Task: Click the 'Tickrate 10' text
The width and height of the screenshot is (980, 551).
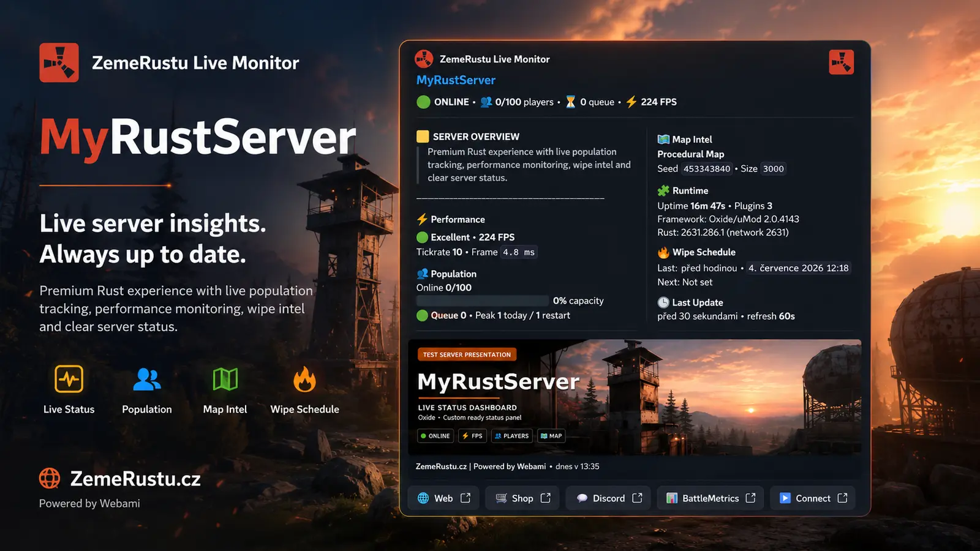Action: tap(439, 252)
